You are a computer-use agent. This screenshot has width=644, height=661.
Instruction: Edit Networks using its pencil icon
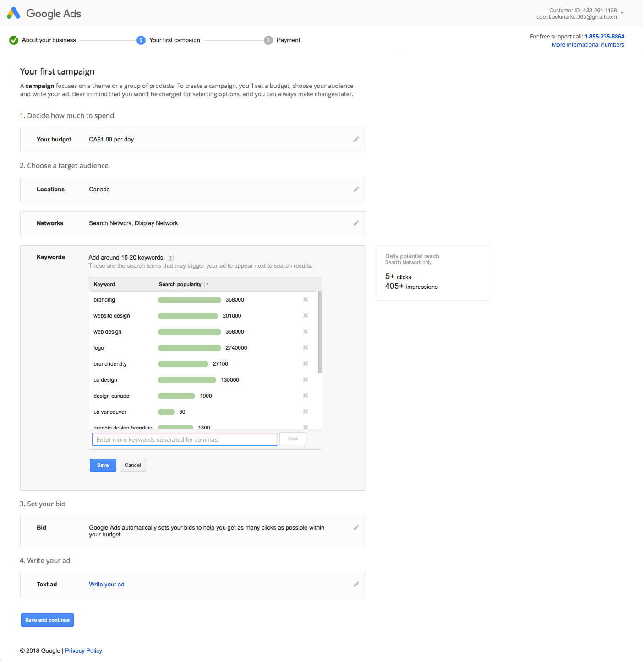(356, 223)
